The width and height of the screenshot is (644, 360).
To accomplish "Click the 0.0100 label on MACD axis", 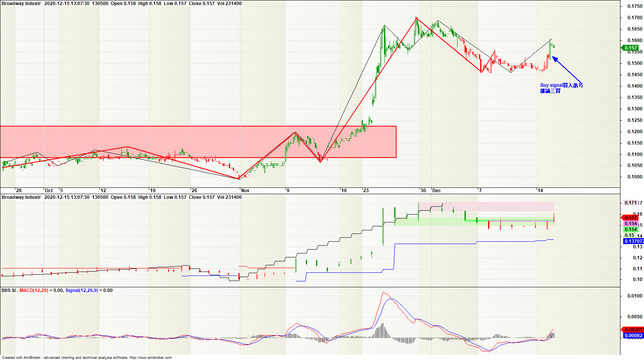I will (x=635, y=296).
